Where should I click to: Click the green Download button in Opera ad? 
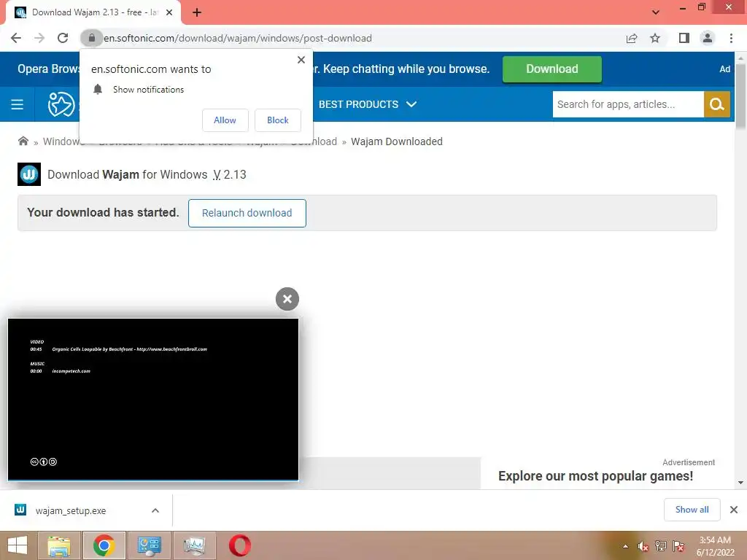[x=552, y=69]
